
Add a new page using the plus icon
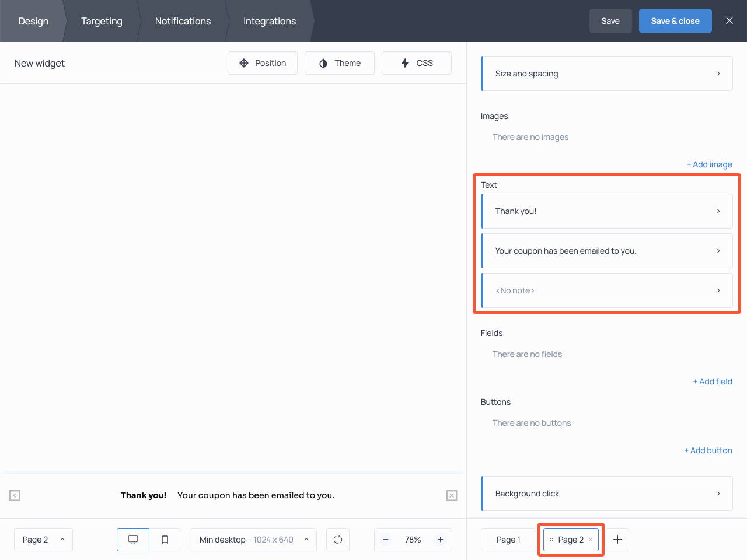click(x=617, y=540)
